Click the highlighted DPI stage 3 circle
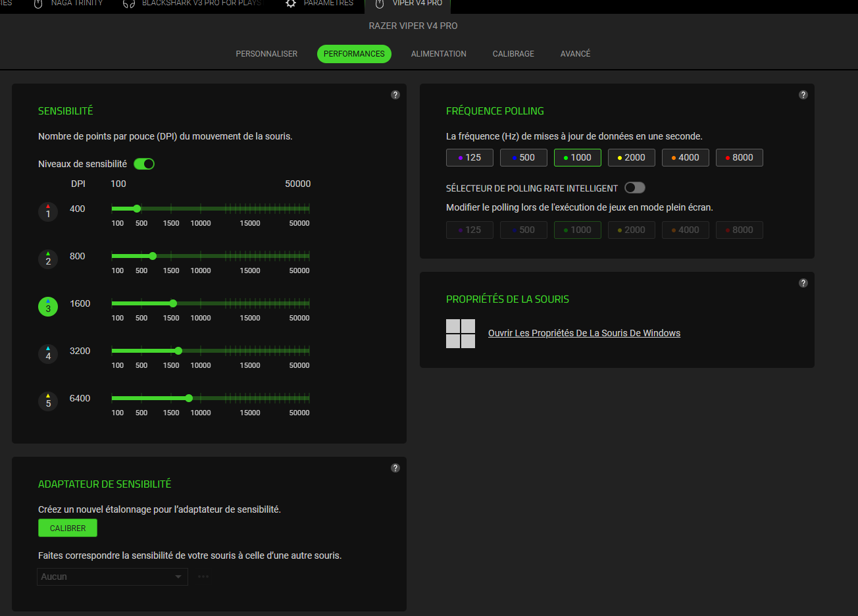The height and width of the screenshot is (616, 858). (x=48, y=307)
